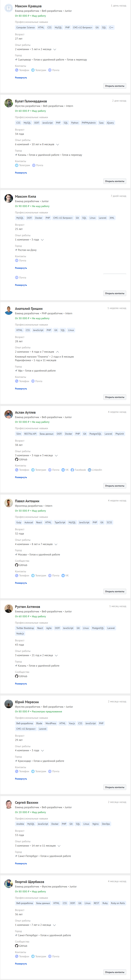The height and width of the screenshot is (980, 131).
Task: Expand Максим Кравцов's work experience chevron
Action: [55, 49]
